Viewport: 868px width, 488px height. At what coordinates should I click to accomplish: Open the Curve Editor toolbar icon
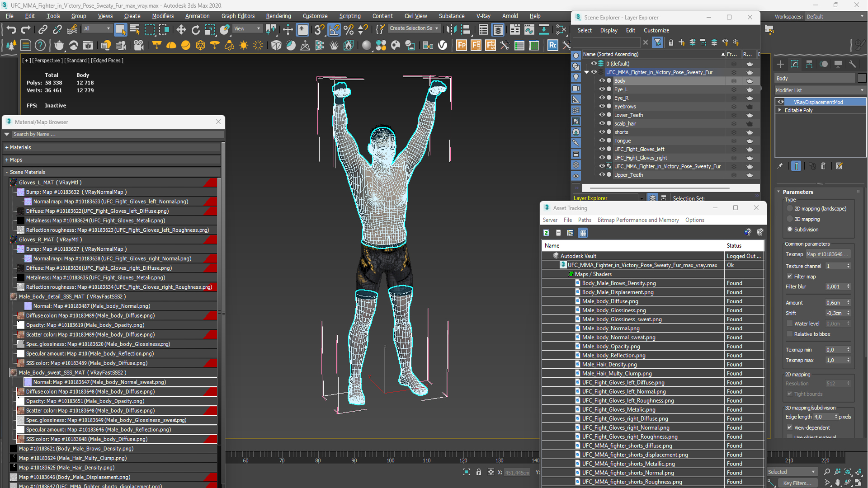pos(529,30)
